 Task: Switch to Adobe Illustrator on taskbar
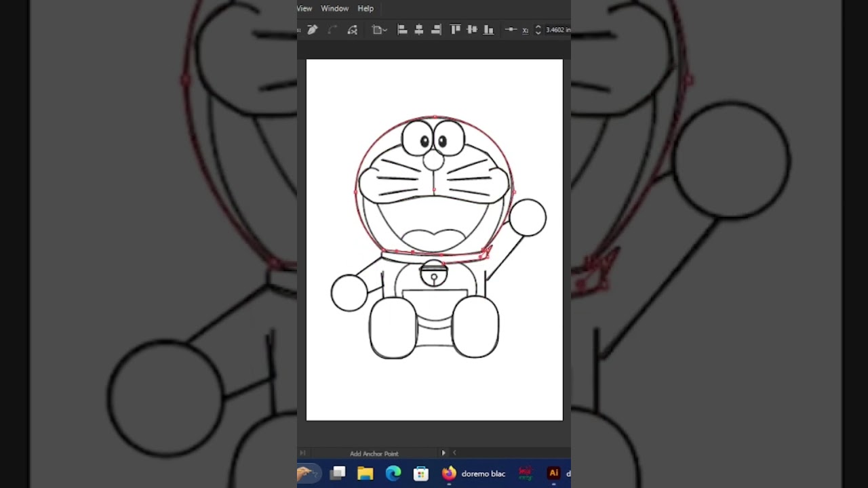point(553,473)
